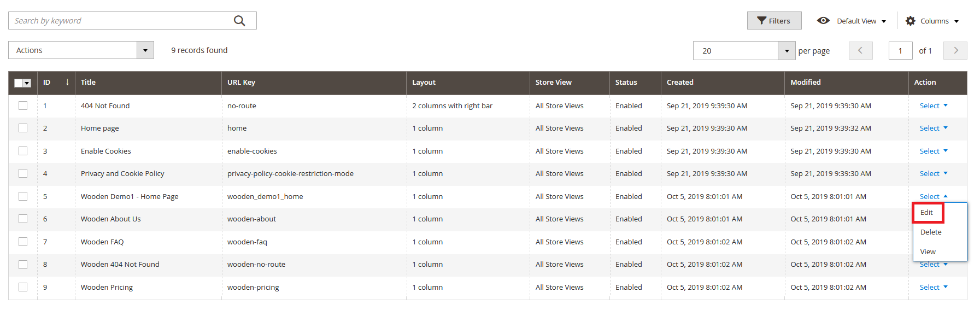Click the per page dropdown arrow
Image resolution: width=980 pixels, height=310 pixels.
[787, 51]
